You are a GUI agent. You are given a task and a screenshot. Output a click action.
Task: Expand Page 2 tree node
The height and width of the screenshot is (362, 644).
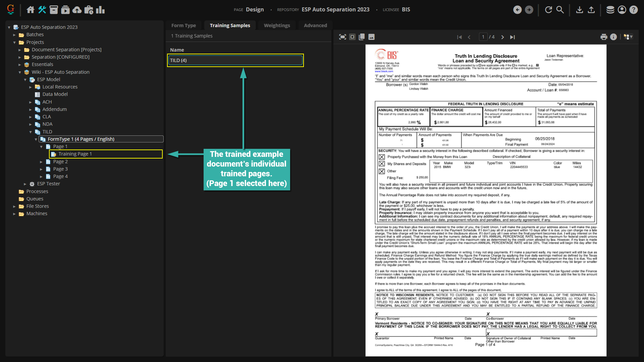[x=41, y=162]
